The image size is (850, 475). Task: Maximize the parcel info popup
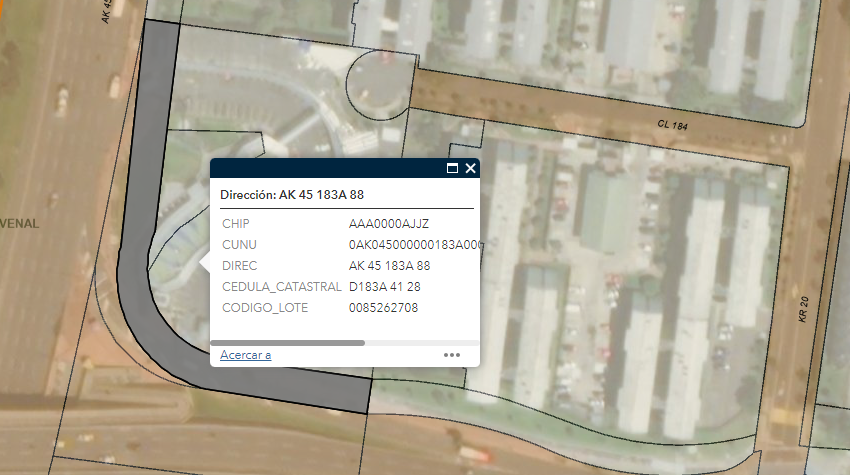[x=452, y=169]
